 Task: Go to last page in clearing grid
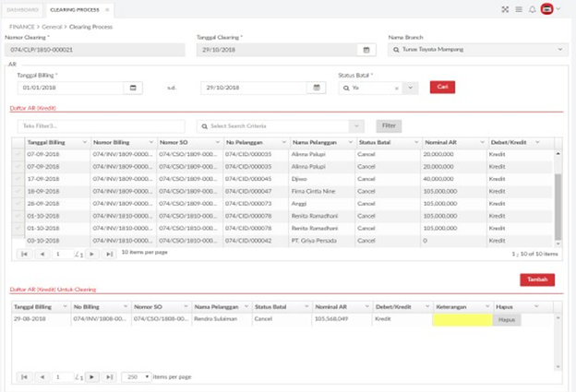[109, 377]
